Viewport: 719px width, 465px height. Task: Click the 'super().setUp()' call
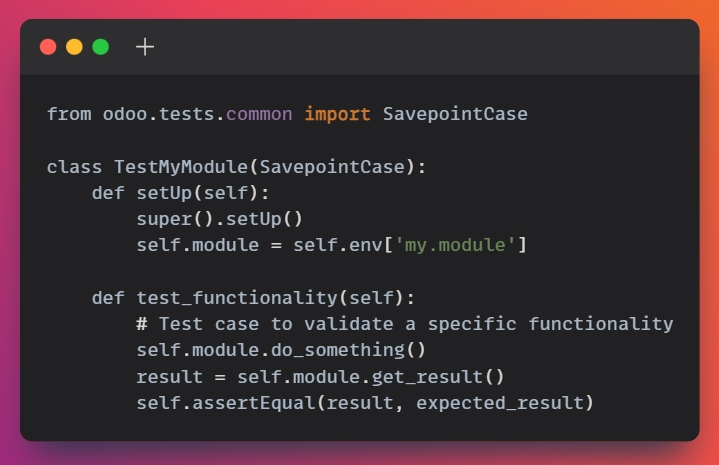point(220,219)
